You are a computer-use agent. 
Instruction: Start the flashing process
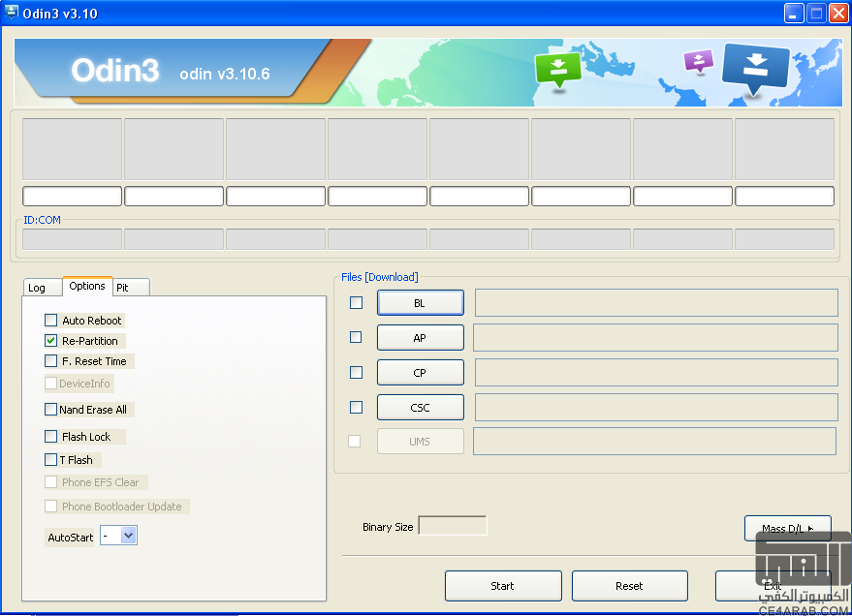[503, 586]
